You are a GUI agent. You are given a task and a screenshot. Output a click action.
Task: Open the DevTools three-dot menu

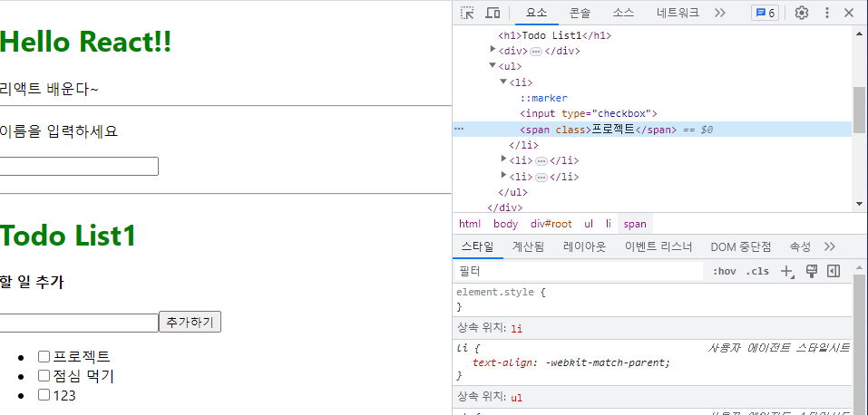[827, 13]
